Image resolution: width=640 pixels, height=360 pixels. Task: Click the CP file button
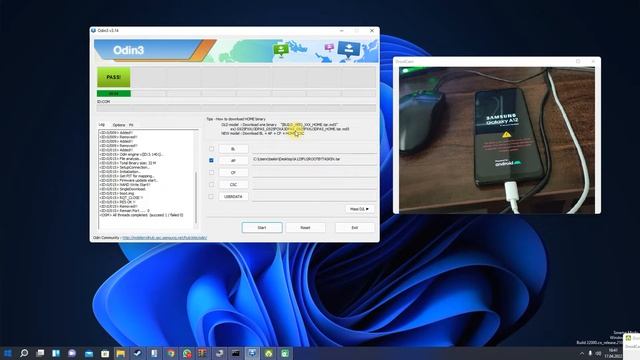point(233,173)
